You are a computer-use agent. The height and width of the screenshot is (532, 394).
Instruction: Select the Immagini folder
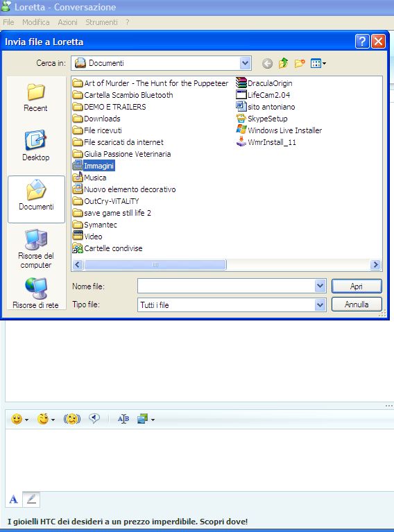pyautogui.click(x=94, y=166)
